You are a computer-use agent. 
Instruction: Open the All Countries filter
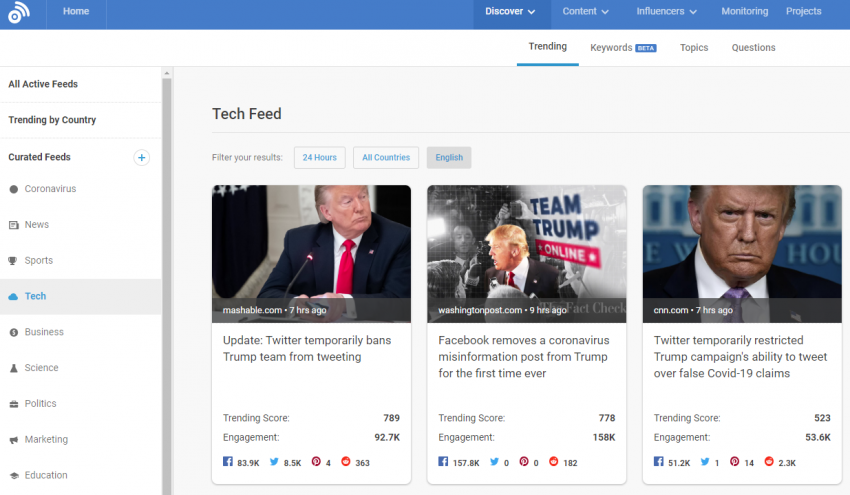386,158
